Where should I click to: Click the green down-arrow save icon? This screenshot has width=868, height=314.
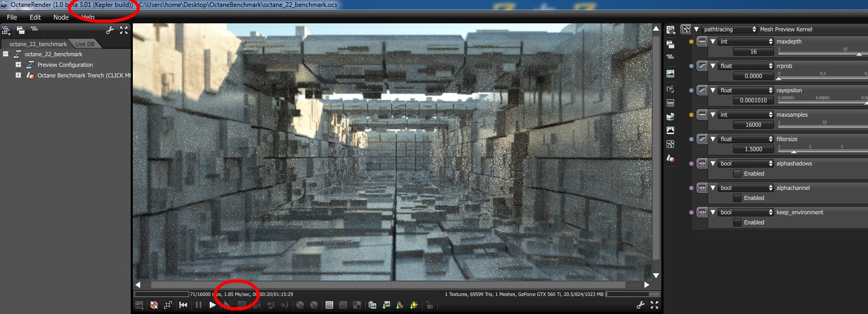[386, 305]
